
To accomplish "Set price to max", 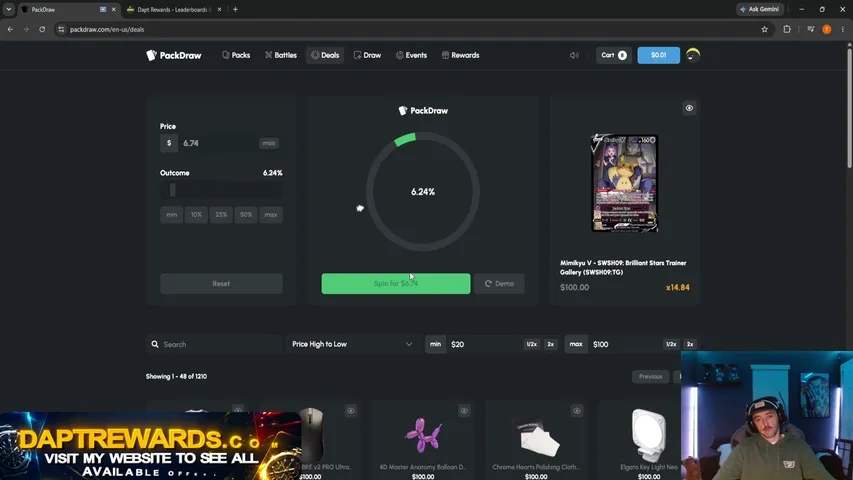I will 269,143.
